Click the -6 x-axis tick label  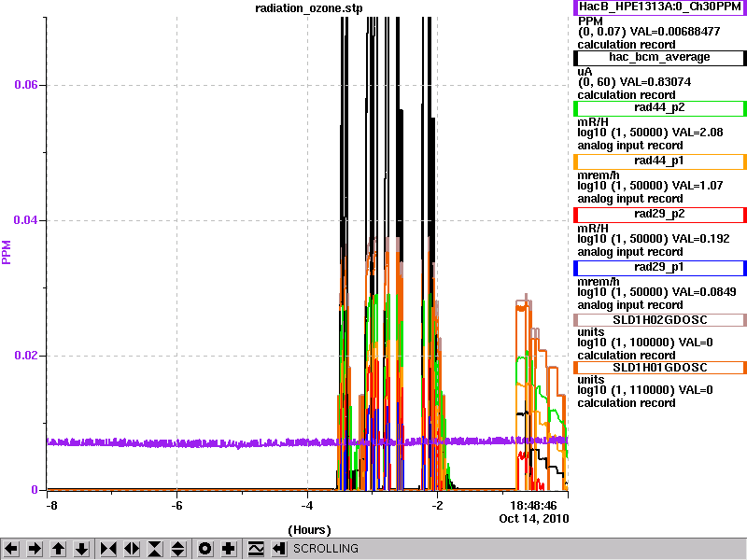[x=176, y=505]
